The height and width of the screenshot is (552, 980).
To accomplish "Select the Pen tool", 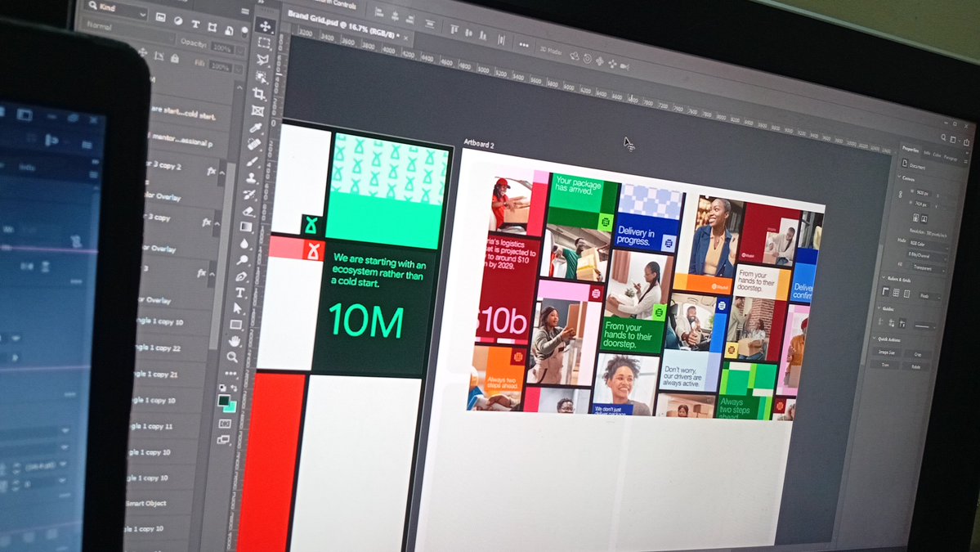I will pyautogui.click(x=241, y=276).
